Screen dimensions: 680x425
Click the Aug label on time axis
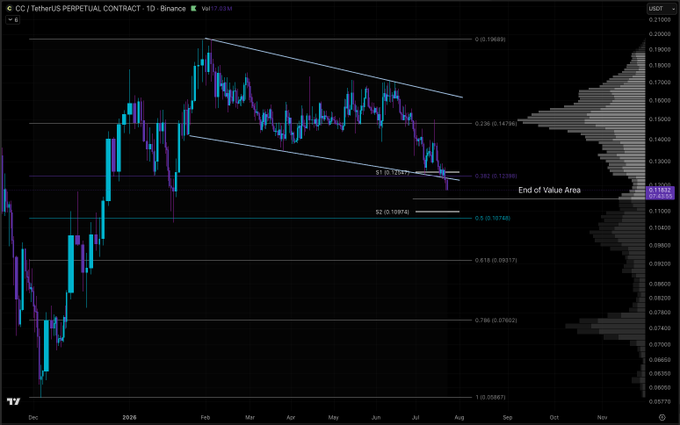click(459, 417)
